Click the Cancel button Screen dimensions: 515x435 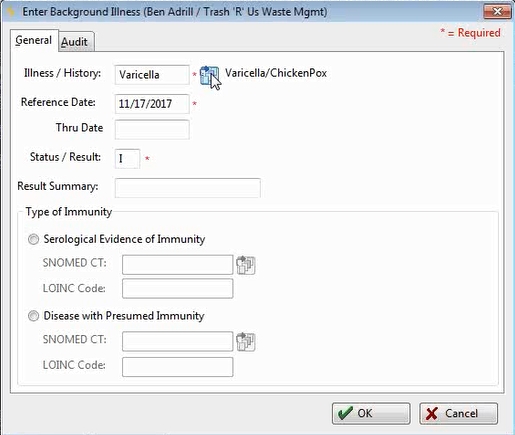[458, 413]
